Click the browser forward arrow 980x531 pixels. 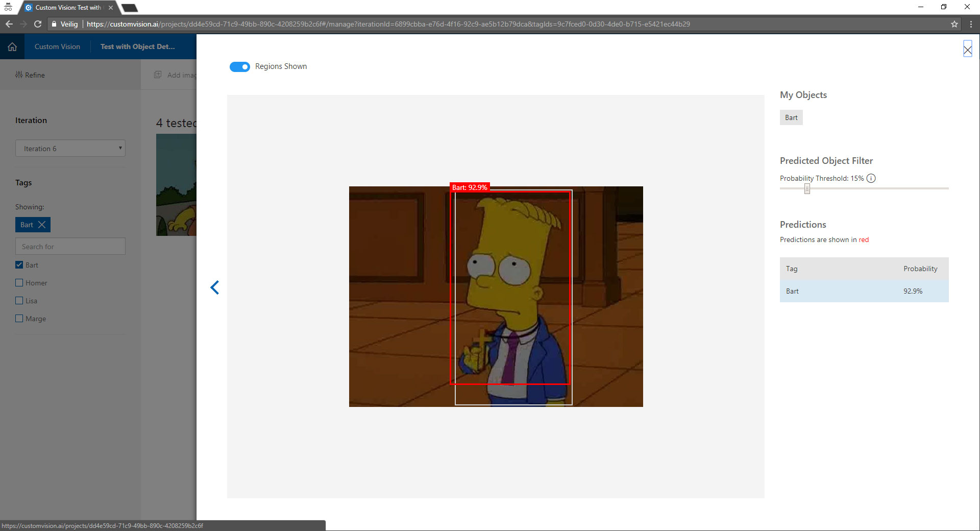(23, 24)
